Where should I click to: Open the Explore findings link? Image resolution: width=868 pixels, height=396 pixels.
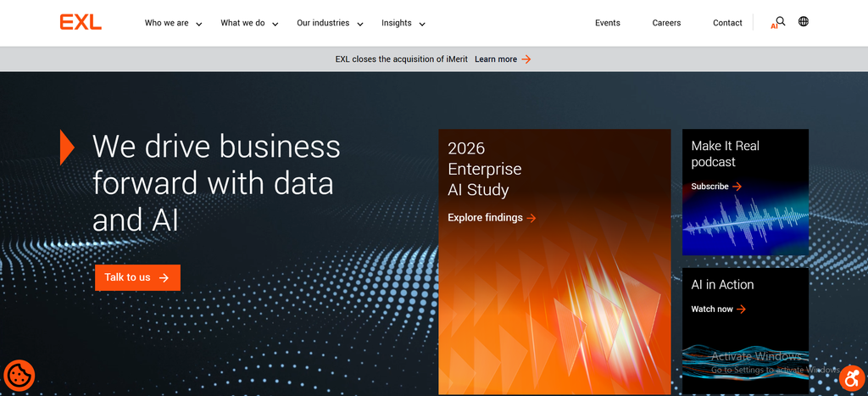click(485, 218)
